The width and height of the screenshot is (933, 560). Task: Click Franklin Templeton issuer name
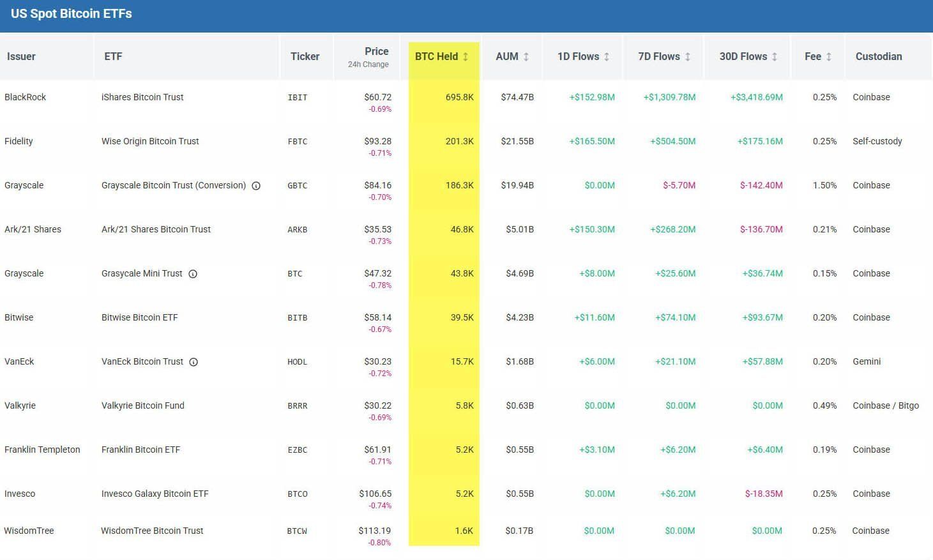(42, 450)
